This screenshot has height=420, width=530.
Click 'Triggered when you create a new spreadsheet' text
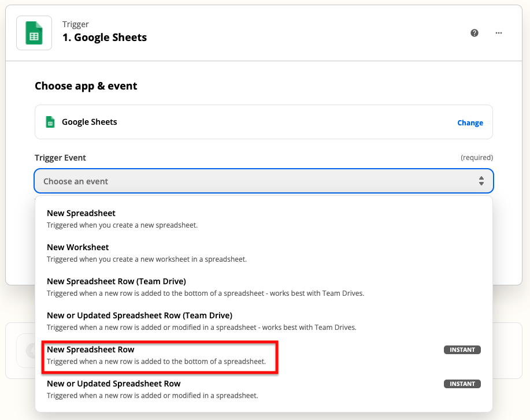pos(122,225)
